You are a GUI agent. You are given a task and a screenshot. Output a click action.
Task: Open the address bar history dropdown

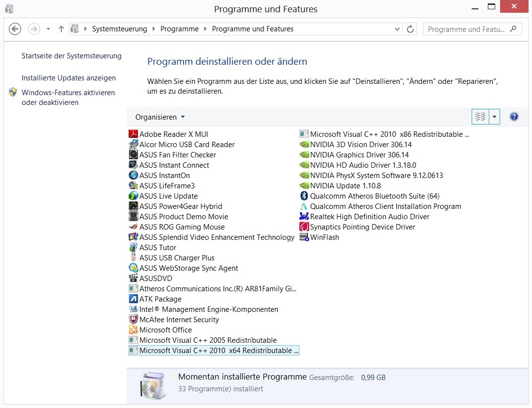pyautogui.click(x=397, y=29)
